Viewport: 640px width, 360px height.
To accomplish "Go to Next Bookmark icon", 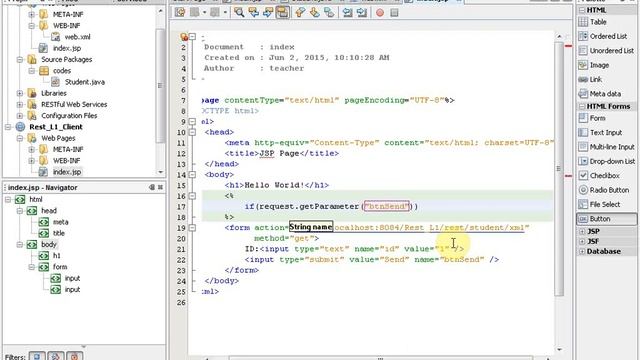I will point(315,13).
